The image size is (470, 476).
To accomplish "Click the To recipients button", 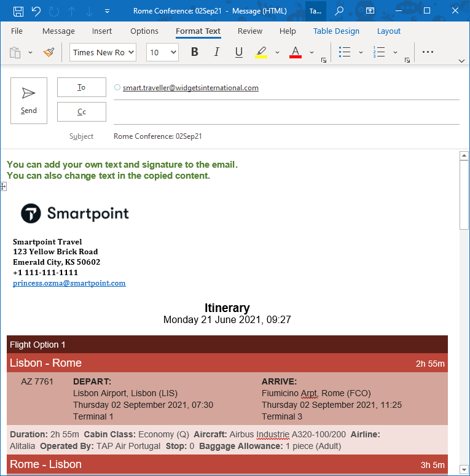I will [81, 87].
